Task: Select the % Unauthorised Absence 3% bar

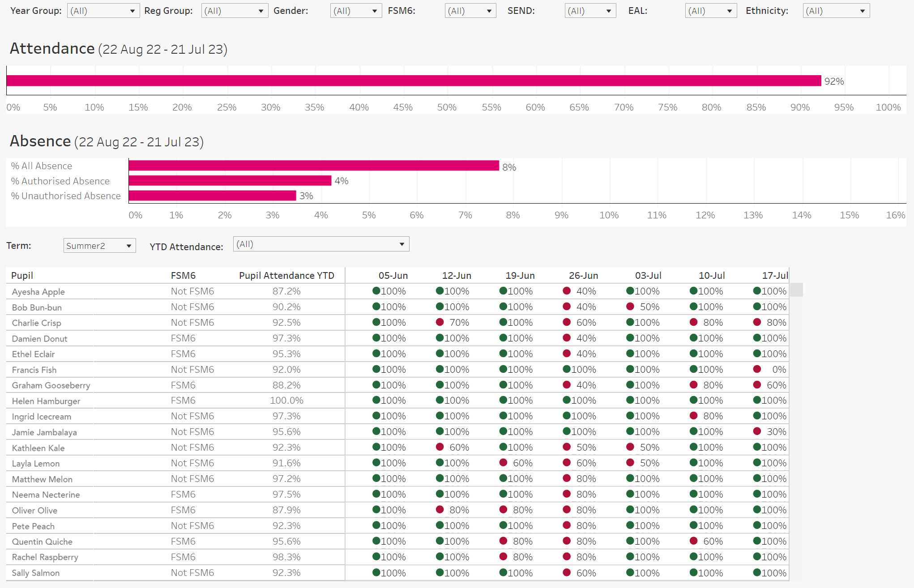Action: (213, 196)
